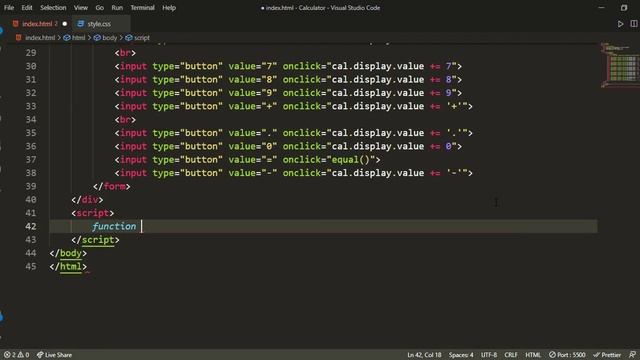Click the closing script tag on line 43
This screenshot has width=640, height=360.
point(96,240)
